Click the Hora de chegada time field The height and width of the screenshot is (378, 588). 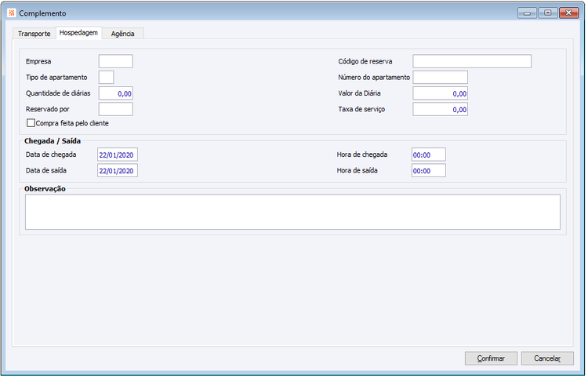point(429,154)
